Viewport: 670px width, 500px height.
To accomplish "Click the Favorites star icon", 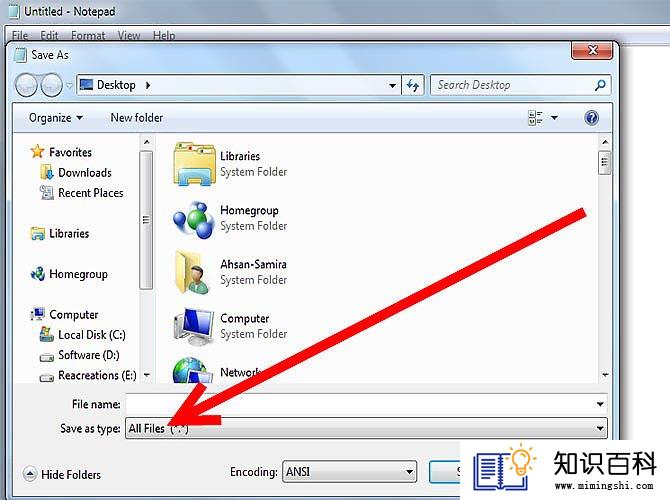I will pyautogui.click(x=38, y=152).
